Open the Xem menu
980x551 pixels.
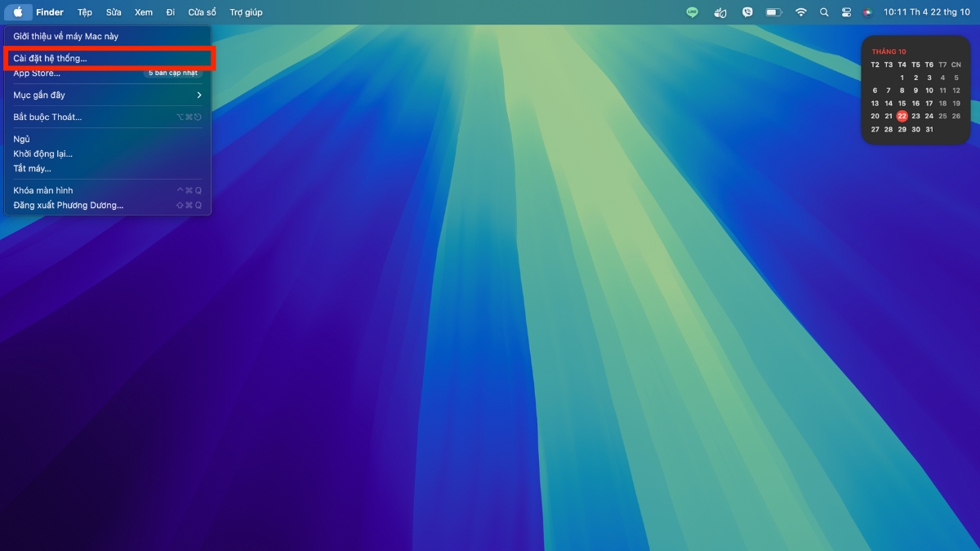(144, 12)
